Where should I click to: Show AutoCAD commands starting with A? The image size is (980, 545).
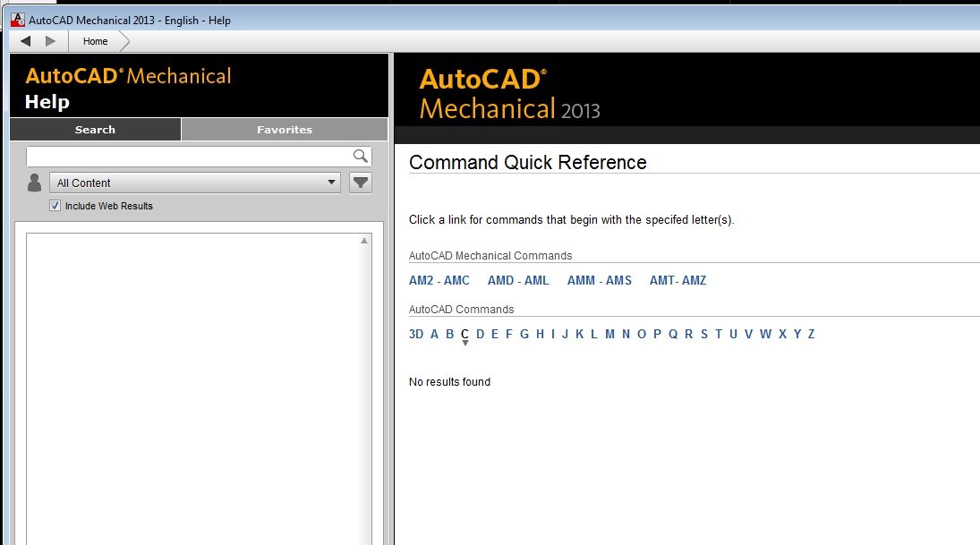434,335
